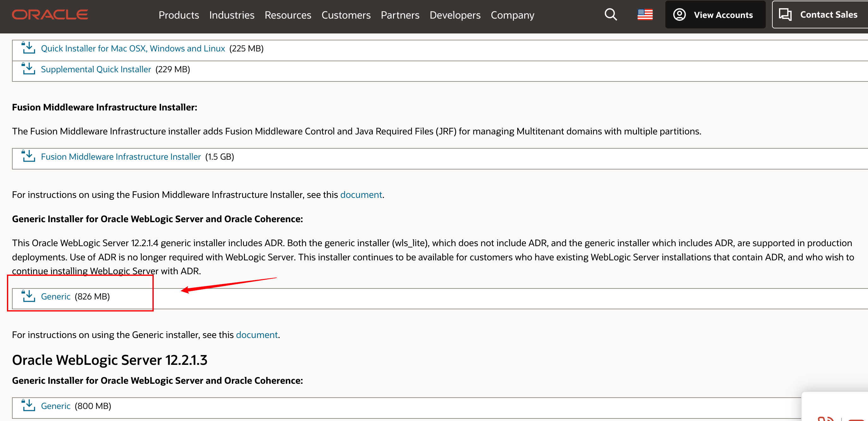
Task: Open the search magnifier icon
Action: (x=610, y=15)
